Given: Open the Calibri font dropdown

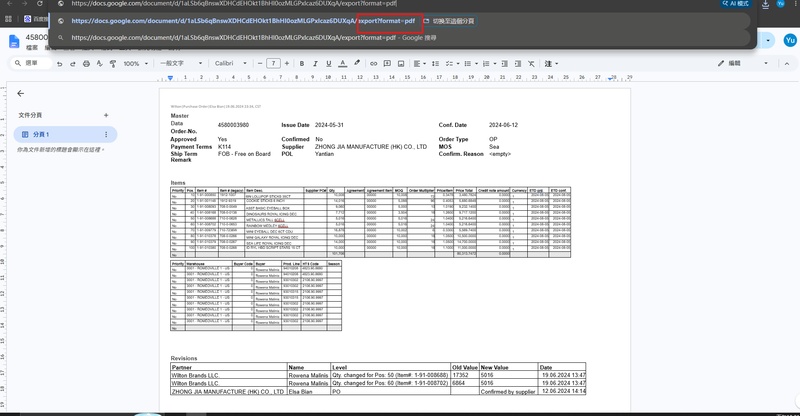Looking at the screenshot, I should pyautogui.click(x=231, y=63).
